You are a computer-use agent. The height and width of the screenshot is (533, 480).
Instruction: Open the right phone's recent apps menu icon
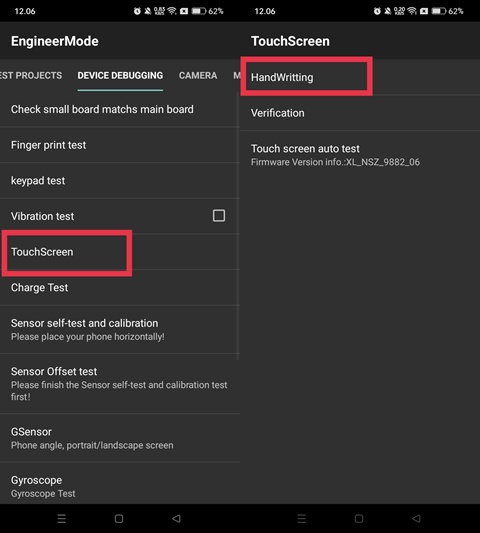[302, 518]
